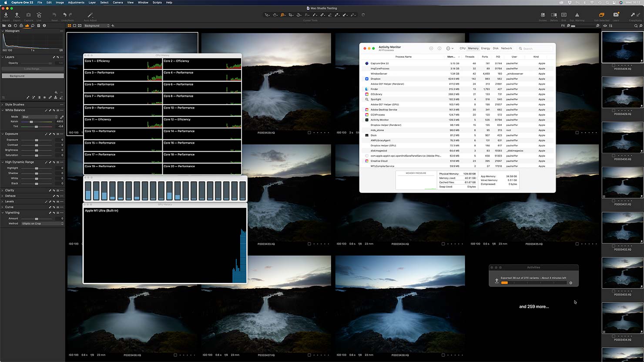Click the search icon above thumbnail browser
The height and width of the screenshot is (362, 644).
(x=636, y=26)
